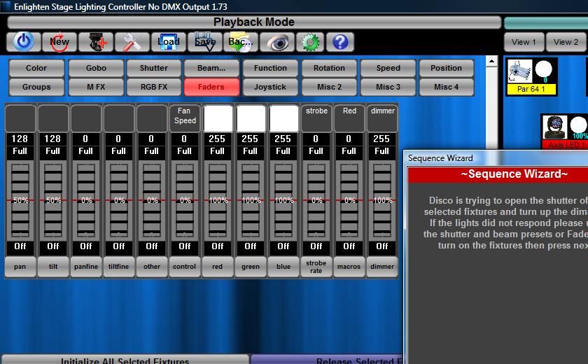Click the add fixture icon
The height and width of the screenshot is (364, 588).
tap(96, 42)
